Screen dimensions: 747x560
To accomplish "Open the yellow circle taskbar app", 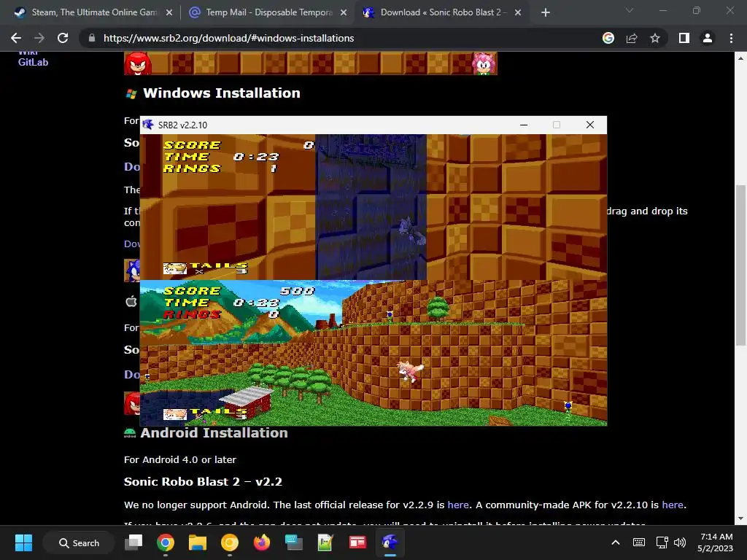I will click(230, 542).
